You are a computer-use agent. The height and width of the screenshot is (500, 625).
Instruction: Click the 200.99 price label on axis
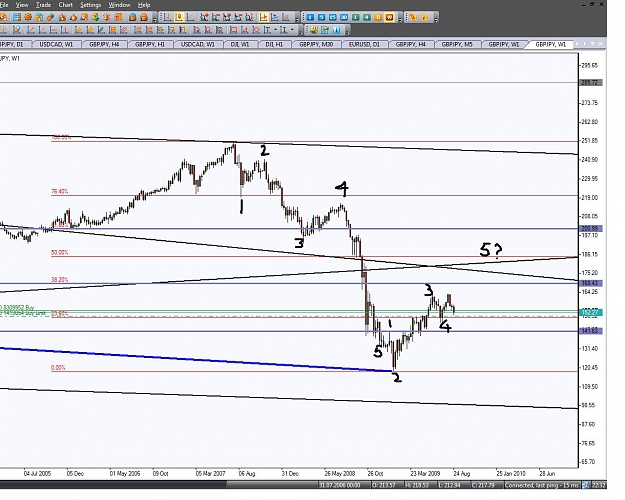pos(590,228)
